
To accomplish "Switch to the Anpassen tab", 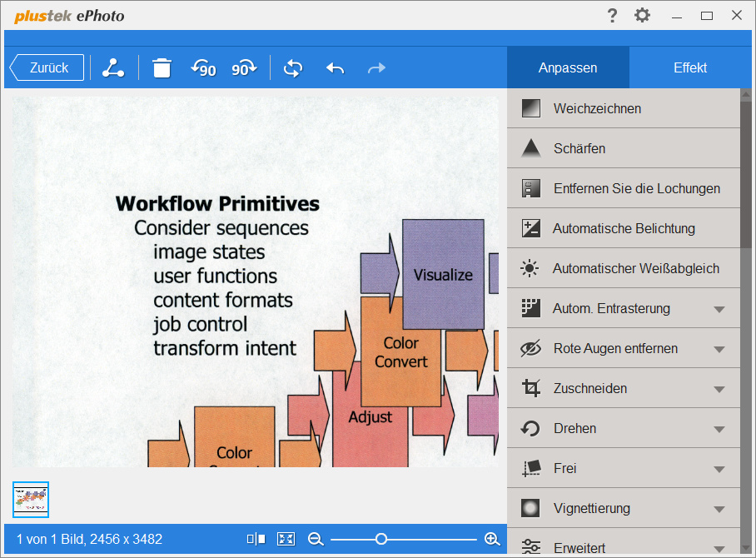I will tap(568, 67).
